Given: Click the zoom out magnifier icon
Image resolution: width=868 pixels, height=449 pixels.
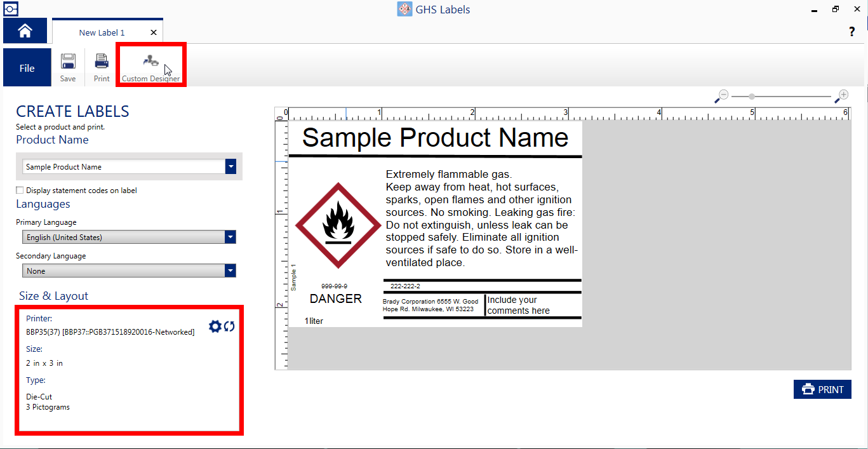Looking at the screenshot, I should point(721,97).
